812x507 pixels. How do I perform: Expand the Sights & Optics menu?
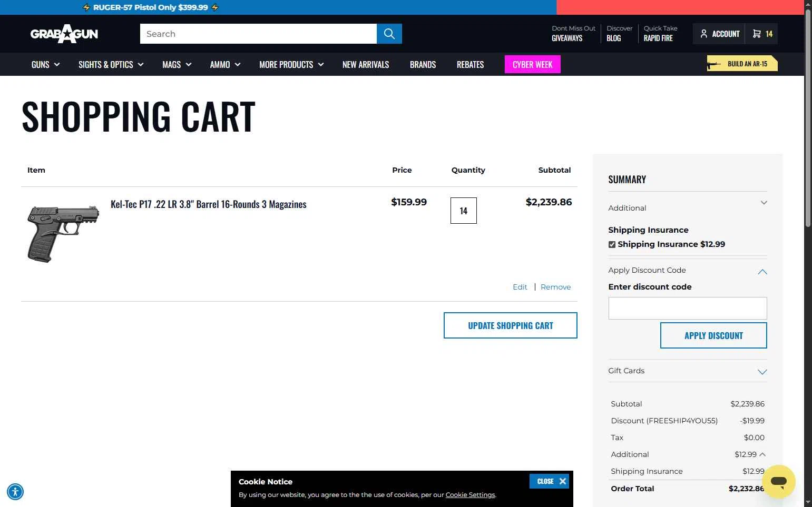111,64
